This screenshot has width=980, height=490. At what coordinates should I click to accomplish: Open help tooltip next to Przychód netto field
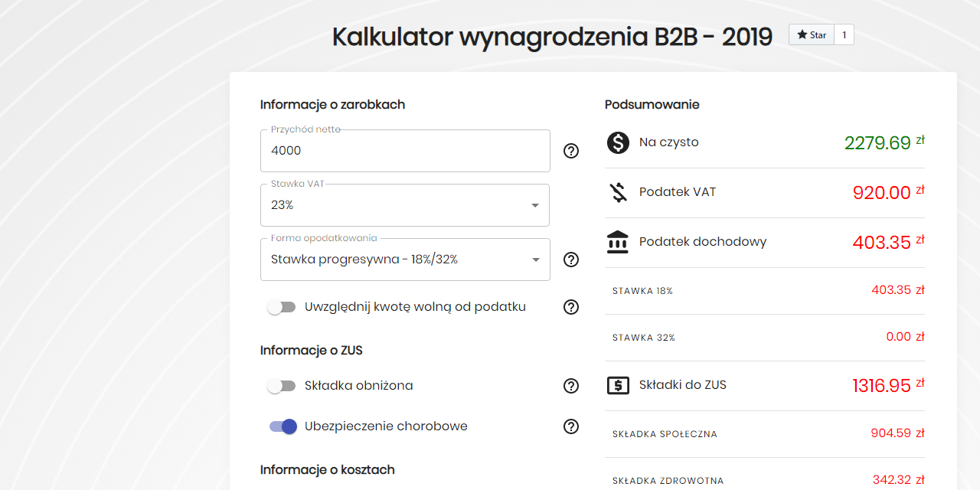pyautogui.click(x=570, y=152)
